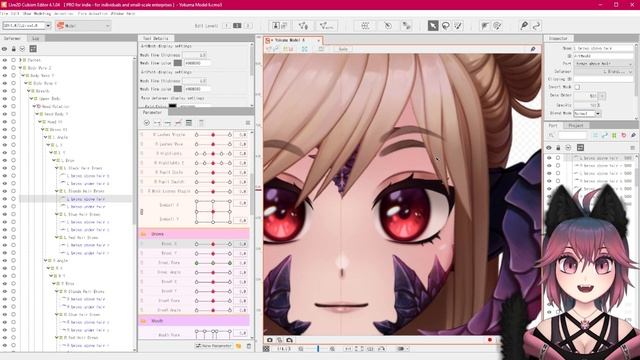Click the first Mesh line color swatch
The image size is (640, 360).
(178, 63)
